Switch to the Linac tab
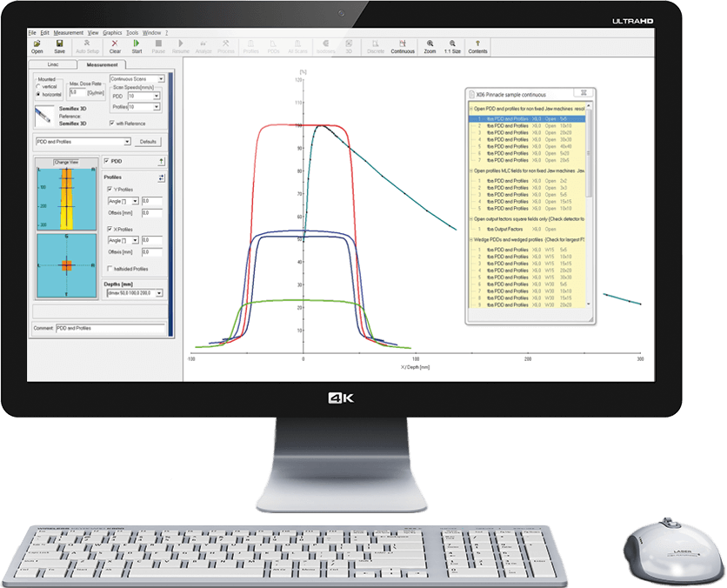727x588 pixels. click(51, 65)
